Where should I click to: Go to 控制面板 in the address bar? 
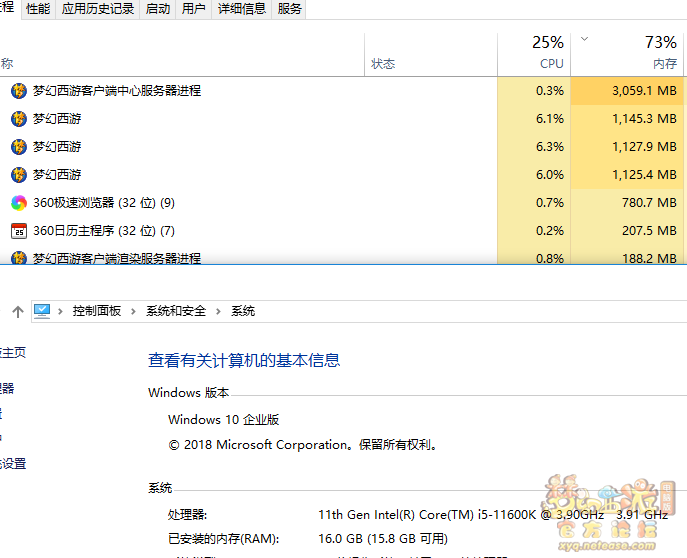97,311
